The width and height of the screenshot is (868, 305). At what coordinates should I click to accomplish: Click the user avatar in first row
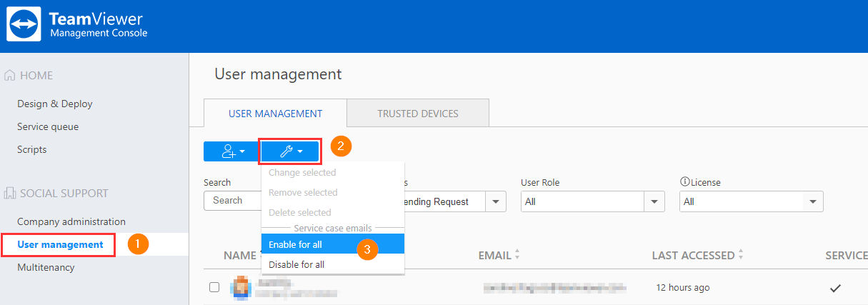pyautogui.click(x=239, y=287)
